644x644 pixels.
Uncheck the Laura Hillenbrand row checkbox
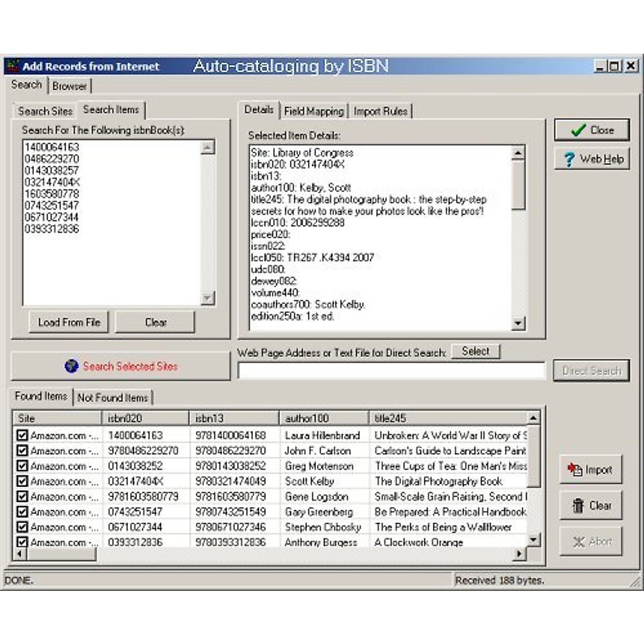coord(22,435)
